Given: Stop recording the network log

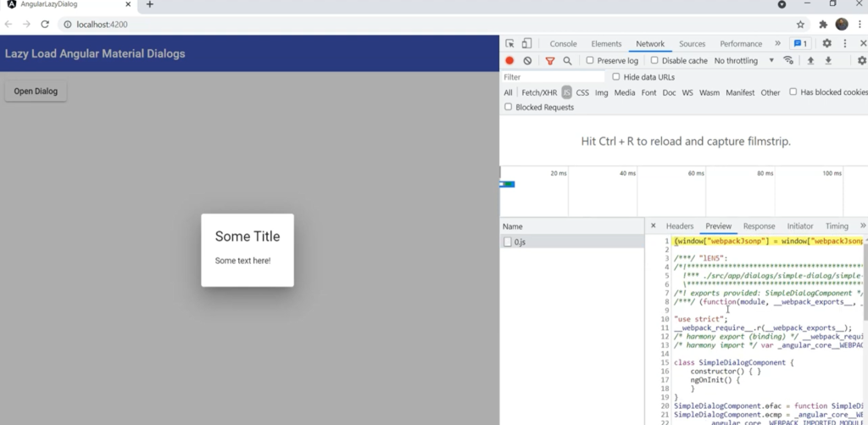Looking at the screenshot, I should [509, 61].
